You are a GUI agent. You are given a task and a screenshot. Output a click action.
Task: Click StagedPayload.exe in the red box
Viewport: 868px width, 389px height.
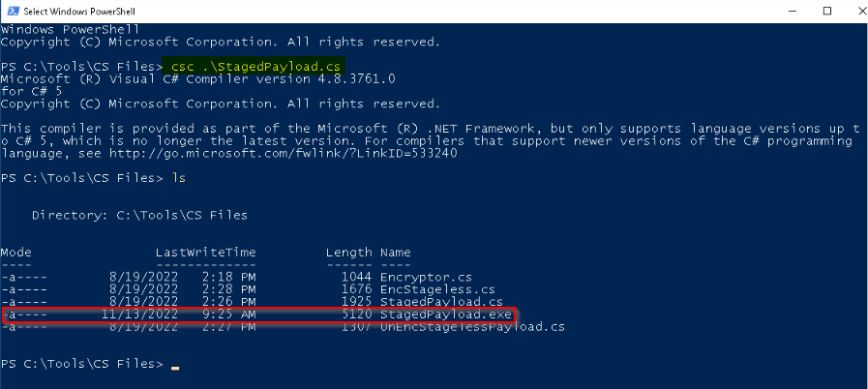pyautogui.click(x=446, y=314)
